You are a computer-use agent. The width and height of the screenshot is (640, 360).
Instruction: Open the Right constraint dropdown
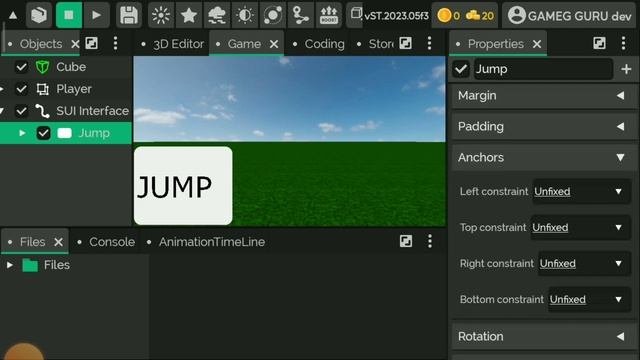[x=584, y=263]
